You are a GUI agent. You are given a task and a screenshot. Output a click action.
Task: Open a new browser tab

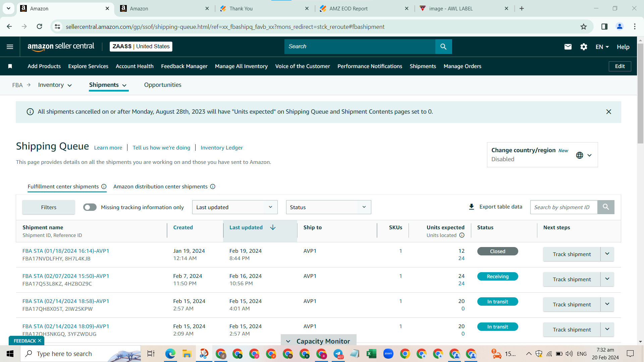522,9
